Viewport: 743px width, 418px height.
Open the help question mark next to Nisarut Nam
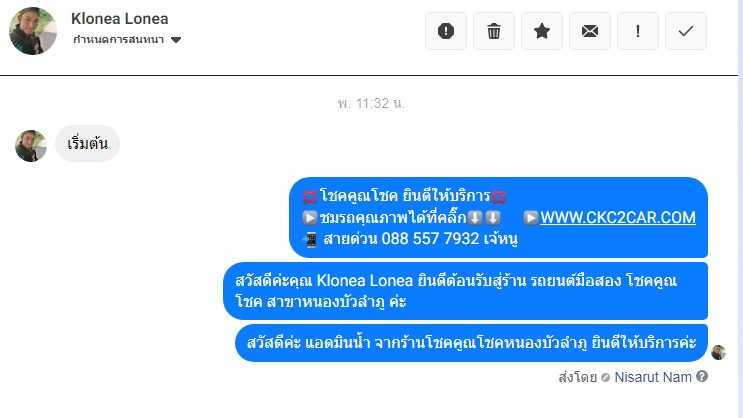point(702,376)
